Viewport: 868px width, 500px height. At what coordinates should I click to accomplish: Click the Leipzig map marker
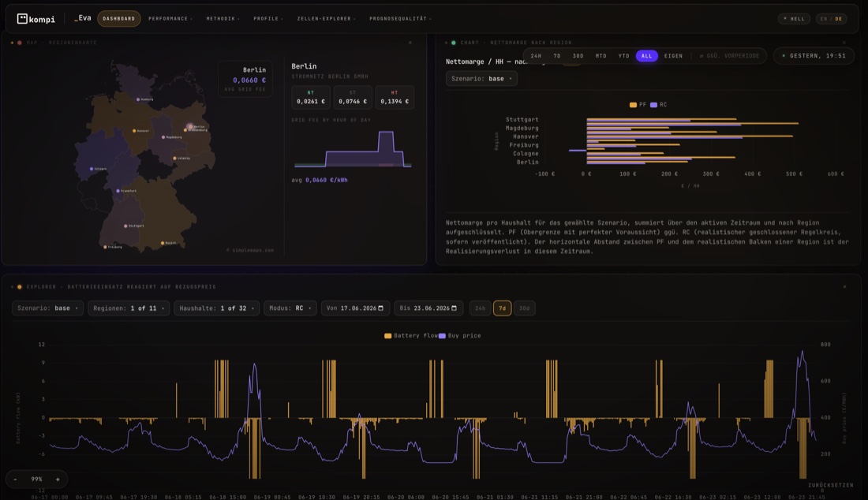pos(175,159)
